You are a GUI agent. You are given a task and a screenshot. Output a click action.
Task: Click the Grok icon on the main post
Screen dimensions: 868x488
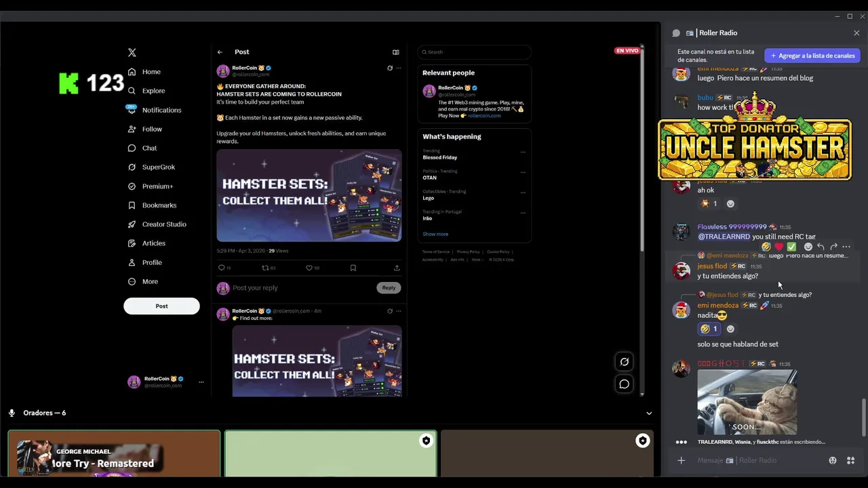[390, 68]
